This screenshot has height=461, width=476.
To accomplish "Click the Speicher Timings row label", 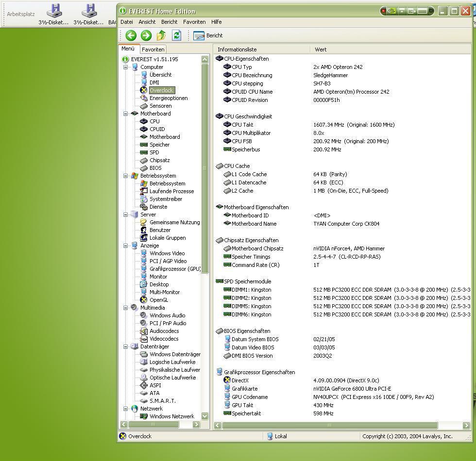I will click(251, 257).
